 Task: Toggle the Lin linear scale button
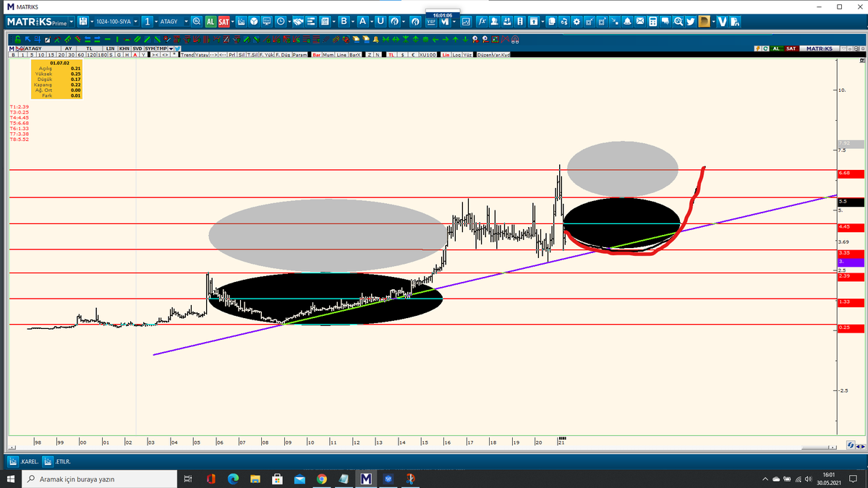446,55
